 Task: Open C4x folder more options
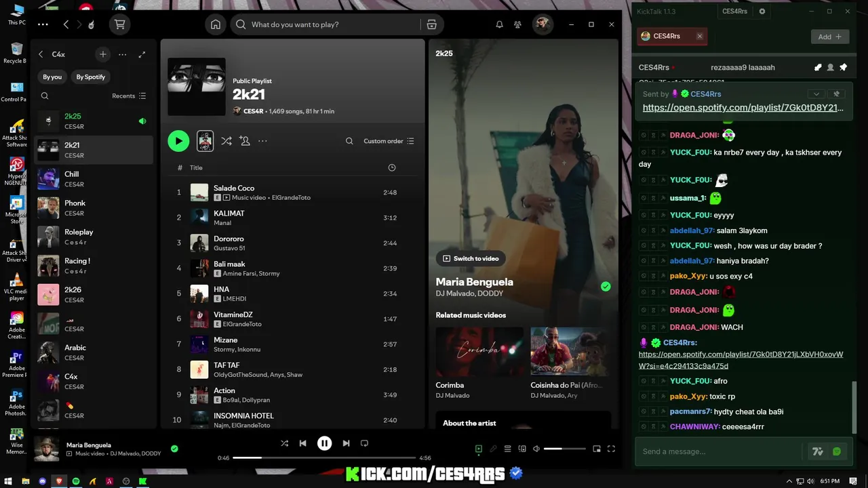(x=122, y=54)
